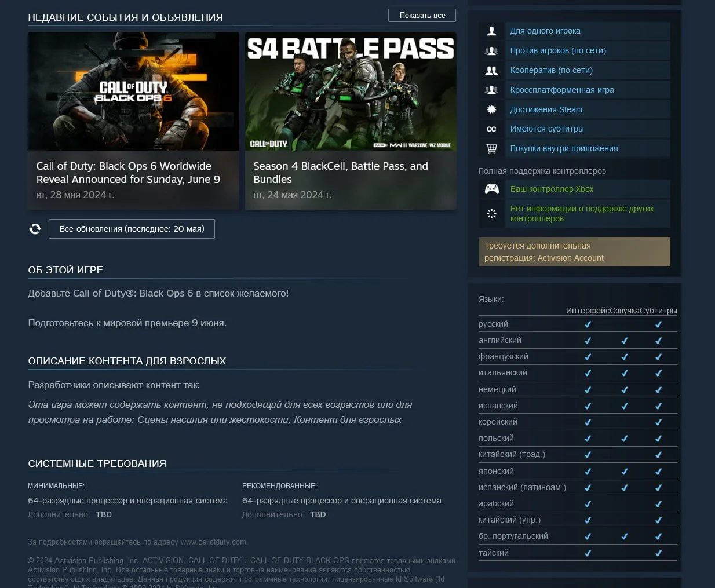715x588 pixels.
Task: Click 'НЕДАВНИЕ СОБЫТИЯ И ОБЪЯВЛЕНИЯ' heading
Action: click(x=125, y=18)
